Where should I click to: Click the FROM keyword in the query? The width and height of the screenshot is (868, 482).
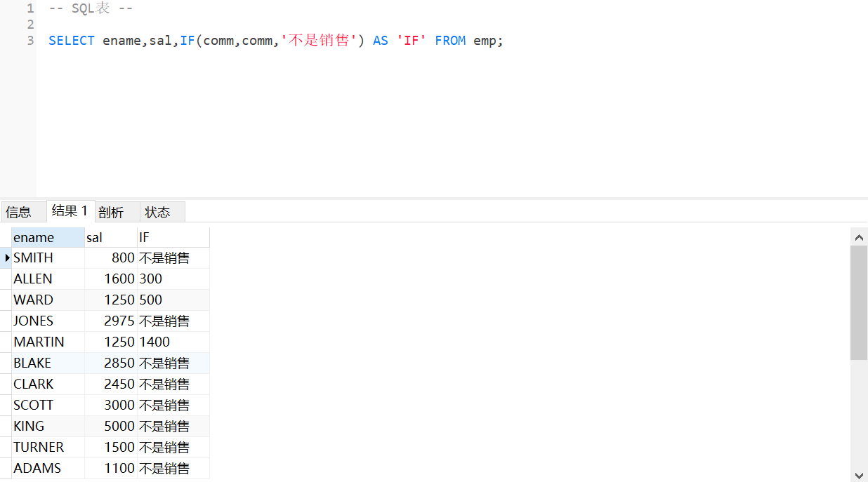click(450, 41)
